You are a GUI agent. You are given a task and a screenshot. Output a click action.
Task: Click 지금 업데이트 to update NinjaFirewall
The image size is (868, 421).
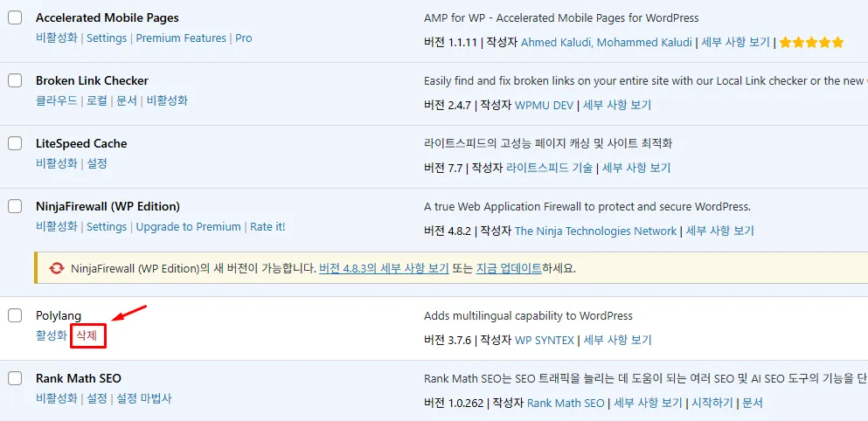tap(509, 269)
